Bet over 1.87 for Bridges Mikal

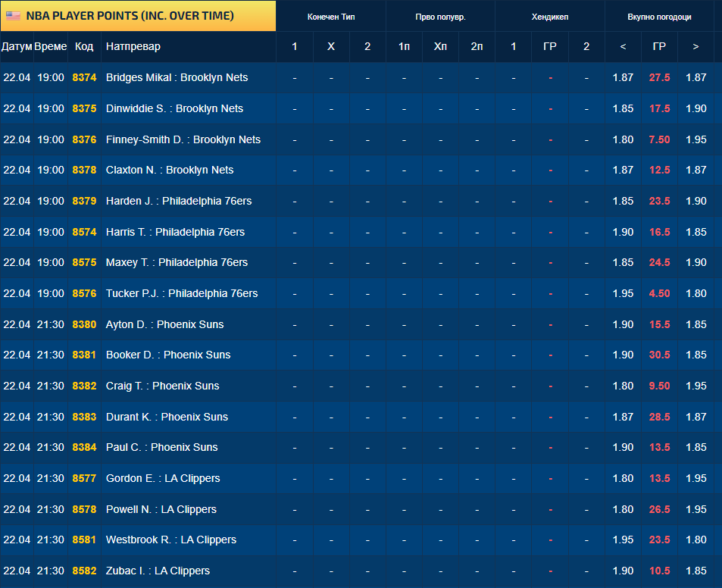pyautogui.click(x=695, y=77)
